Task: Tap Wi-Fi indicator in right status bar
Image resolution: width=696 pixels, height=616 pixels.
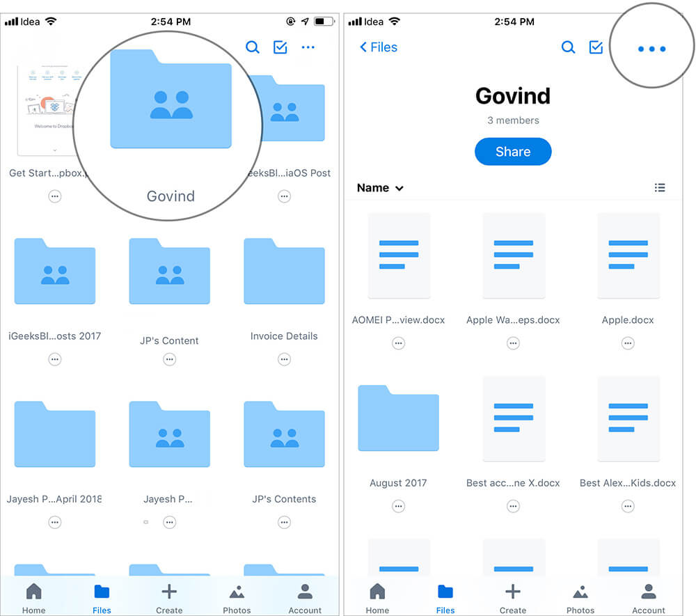Action: click(394, 22)
